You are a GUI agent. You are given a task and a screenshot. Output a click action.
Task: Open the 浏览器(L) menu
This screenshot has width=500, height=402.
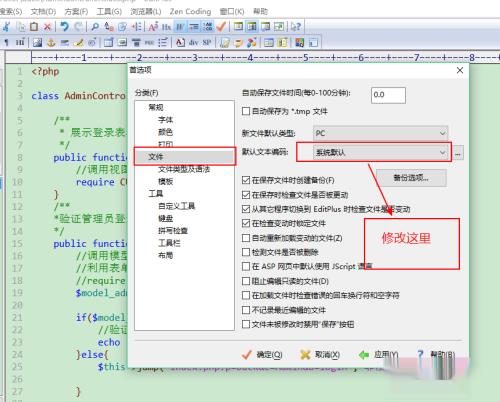tap(146, 12)
